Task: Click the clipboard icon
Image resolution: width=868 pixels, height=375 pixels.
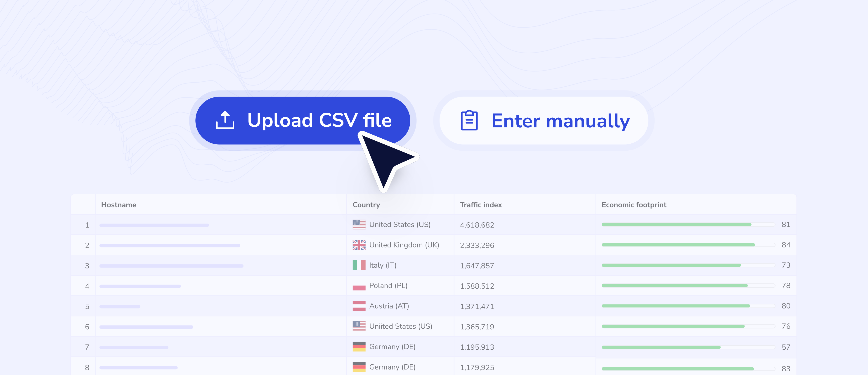Action: (469, 121)
